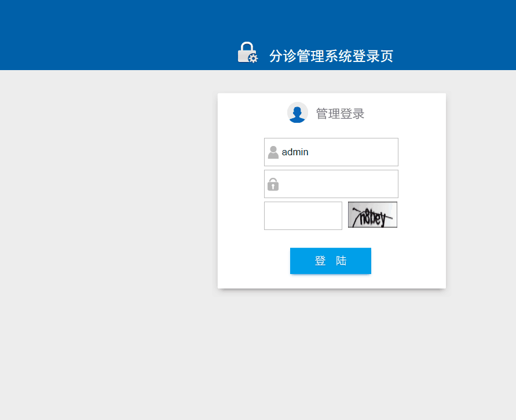
Task: Click the padlock-with-gear icon in header
Action: (x=248, y=52)
